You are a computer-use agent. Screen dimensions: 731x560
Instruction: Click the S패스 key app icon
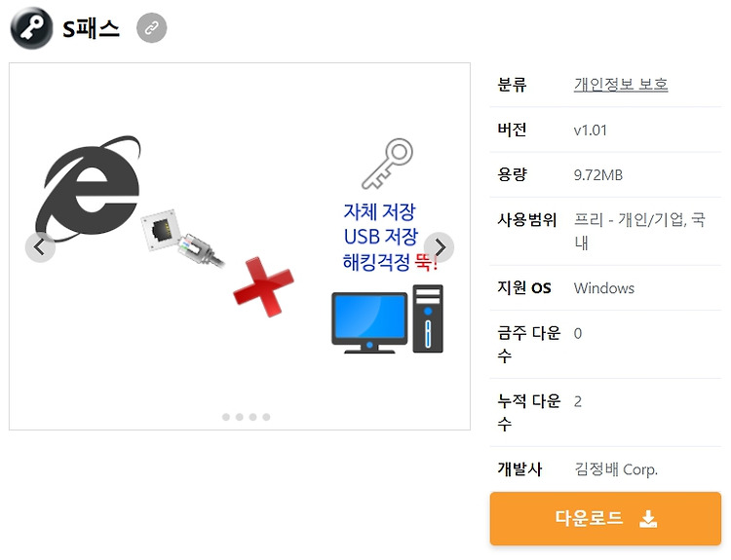click(x=31, y=28)
